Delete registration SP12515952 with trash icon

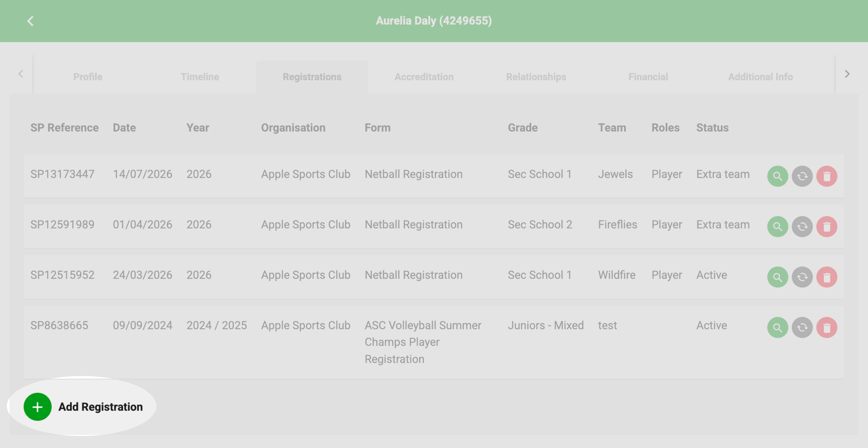point(827,277)
